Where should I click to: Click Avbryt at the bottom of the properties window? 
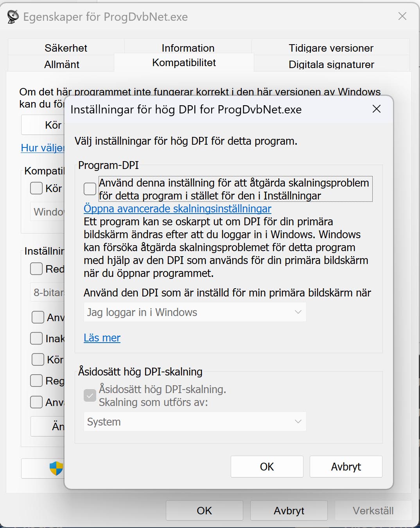(289, 510)
